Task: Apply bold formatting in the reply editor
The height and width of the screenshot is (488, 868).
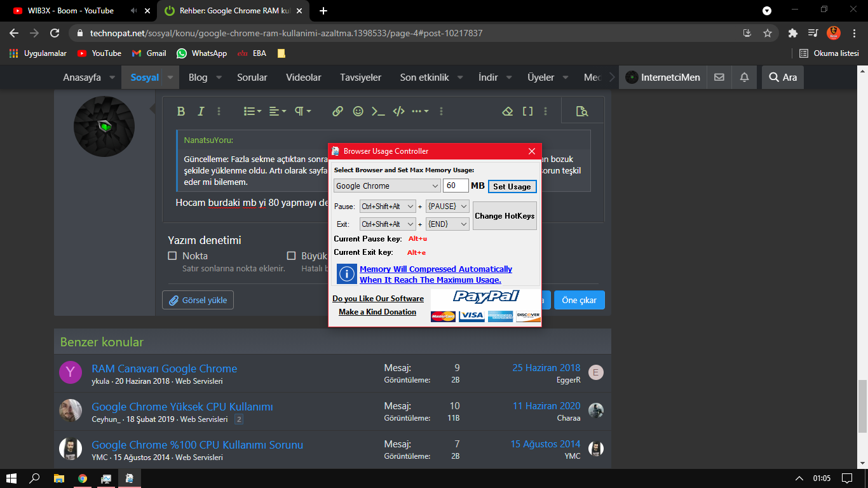Action: (x=181, y=111)
